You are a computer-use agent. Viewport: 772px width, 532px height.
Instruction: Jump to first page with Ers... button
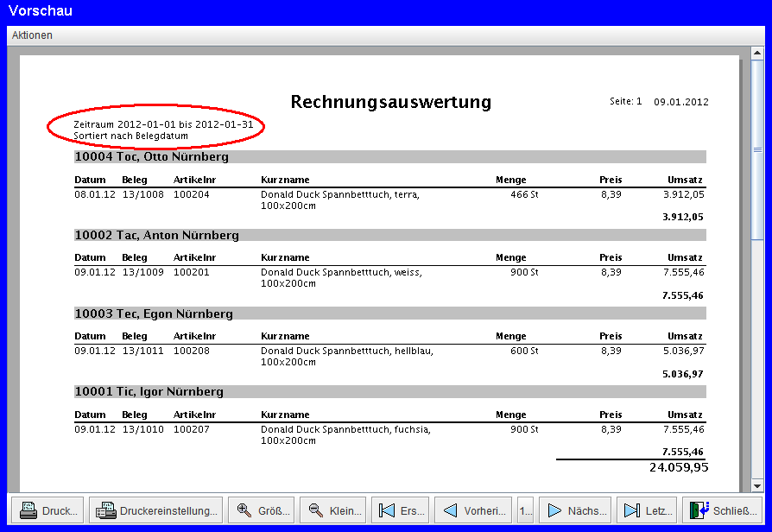click(401, 510)
